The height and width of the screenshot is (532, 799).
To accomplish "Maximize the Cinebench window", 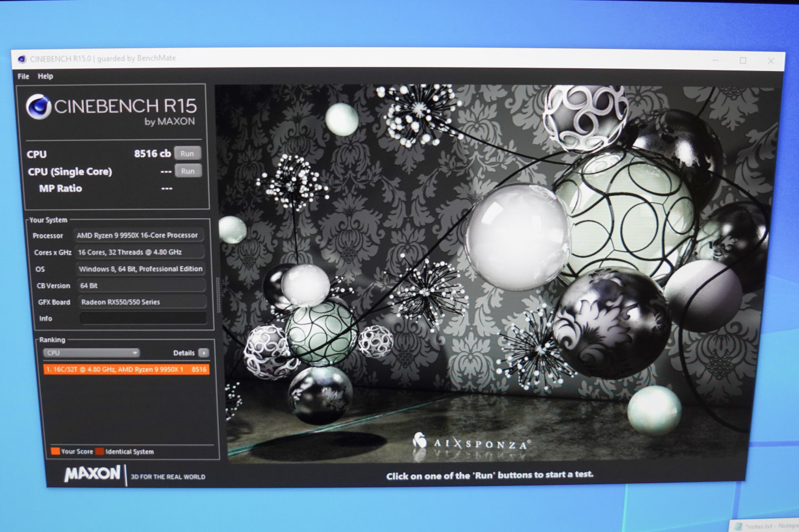I will tap(743, 60).
